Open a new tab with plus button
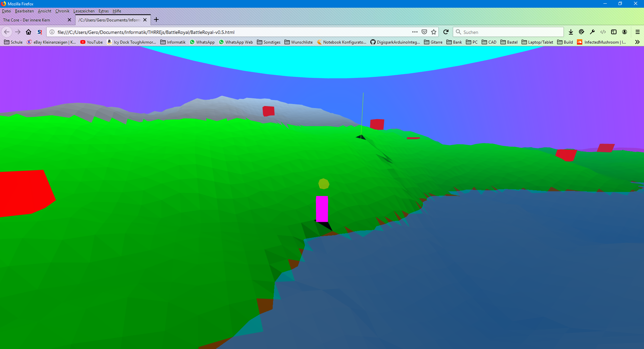Image resolution: width=644 pixels, height=349 pixels. pos(156,19)
